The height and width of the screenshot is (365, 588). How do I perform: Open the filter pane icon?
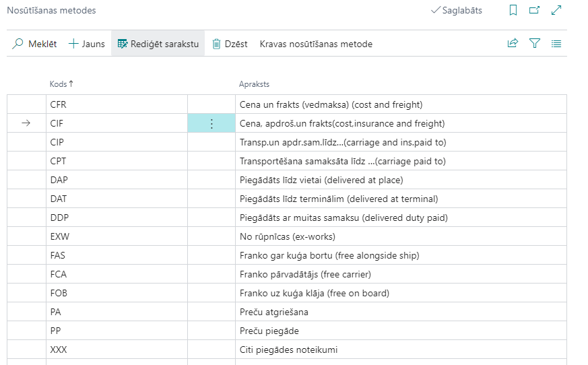pos(535,44)
